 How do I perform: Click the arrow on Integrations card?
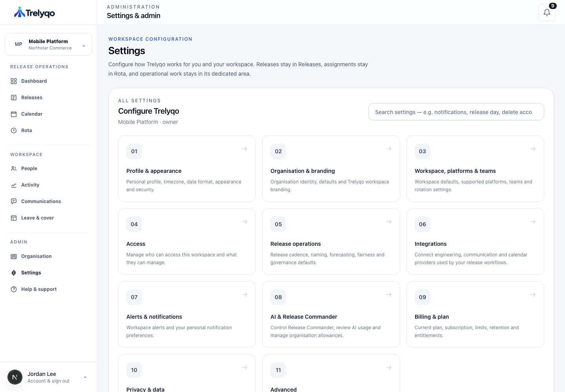(x=533, y=222)
